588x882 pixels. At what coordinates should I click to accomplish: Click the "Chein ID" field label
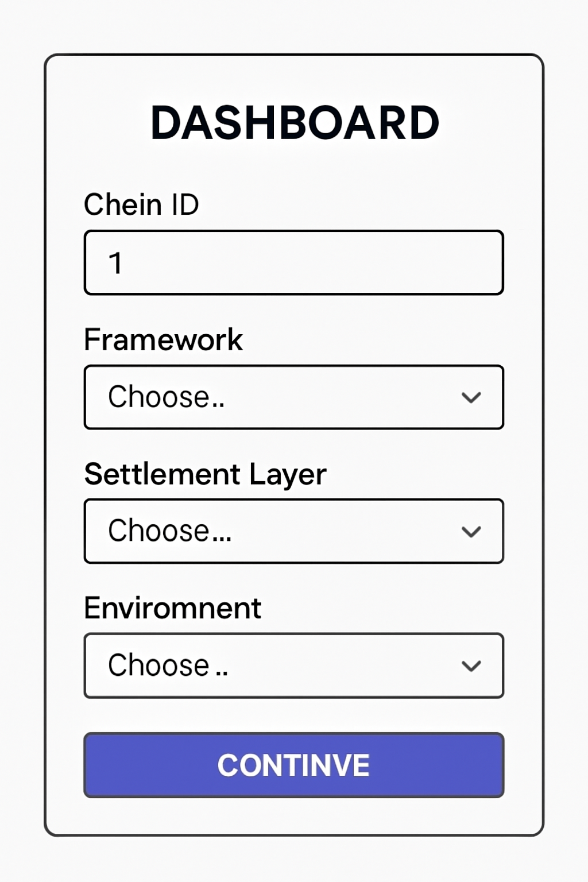[141, 204]
